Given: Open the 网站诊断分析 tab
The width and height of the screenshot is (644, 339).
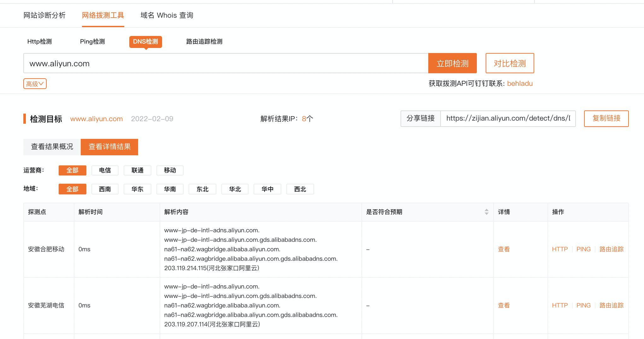Looking at the screenshot, I should click(44, 15).
